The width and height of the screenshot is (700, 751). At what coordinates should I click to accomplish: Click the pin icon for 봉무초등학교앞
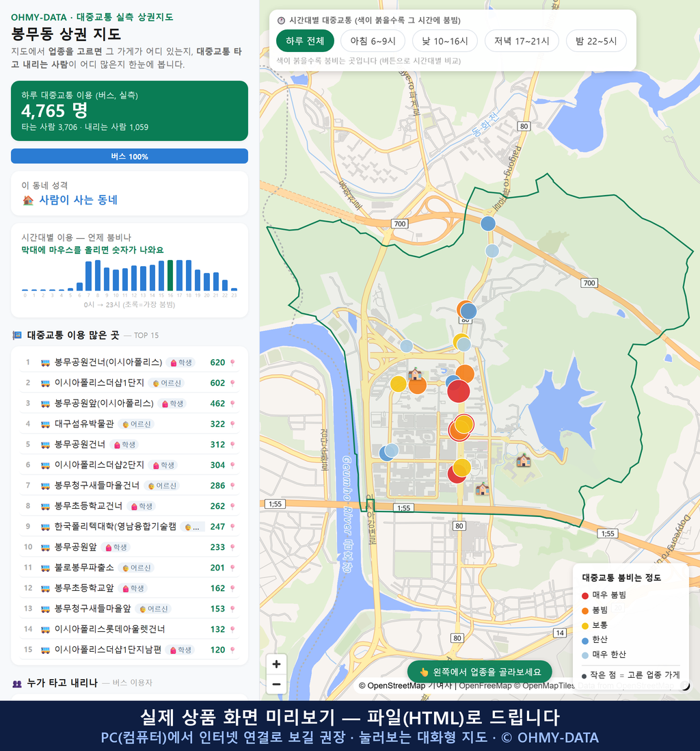232,588
